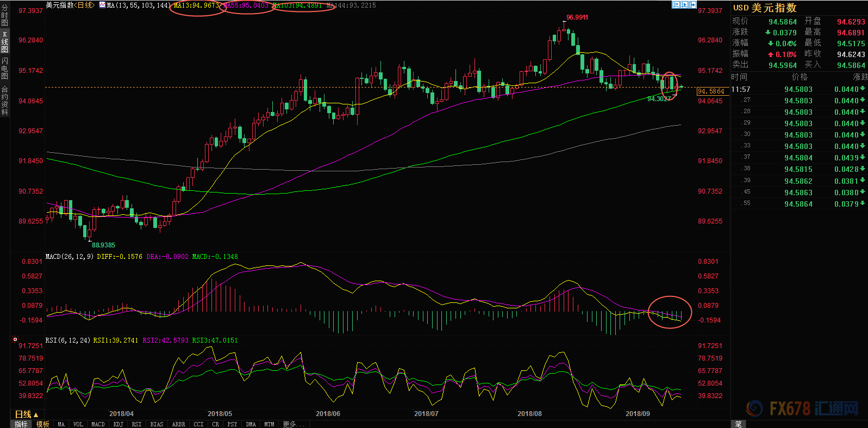
Task: Click the 美元指数<日线> chart title
Action: coord(70,5)
